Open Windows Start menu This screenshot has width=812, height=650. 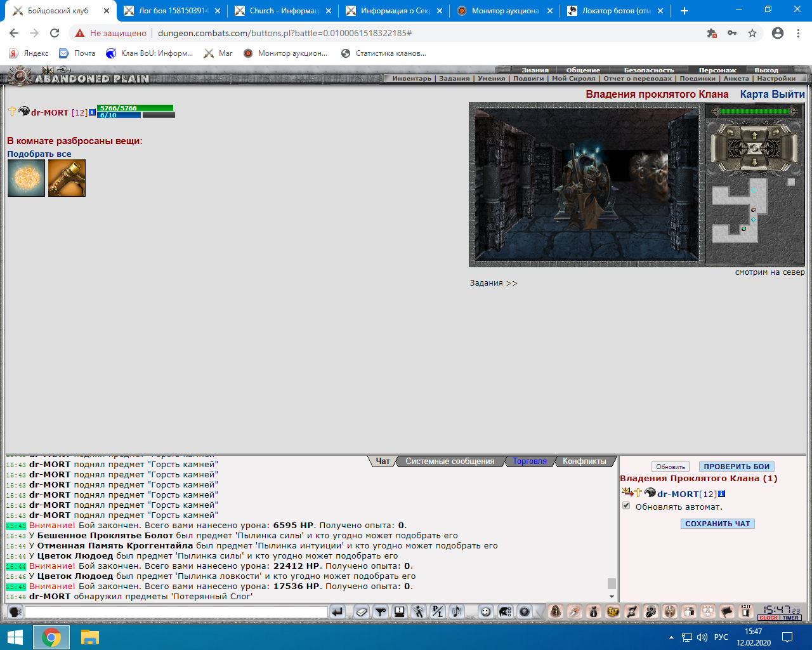[15, 637]
